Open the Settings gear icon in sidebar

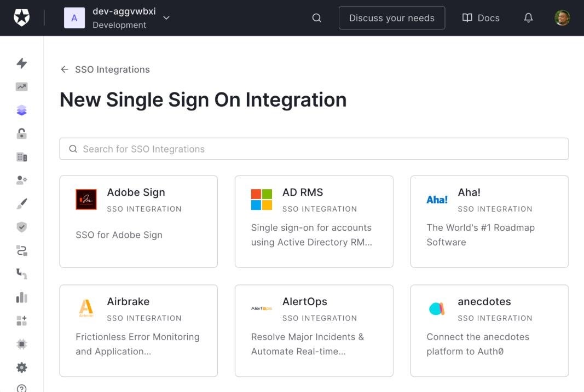tap(22, 367)
